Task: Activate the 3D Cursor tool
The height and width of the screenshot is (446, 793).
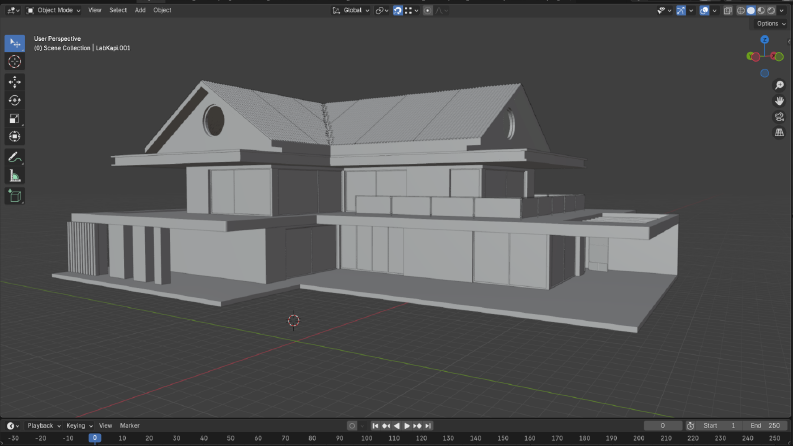Action: click(15, 62)
